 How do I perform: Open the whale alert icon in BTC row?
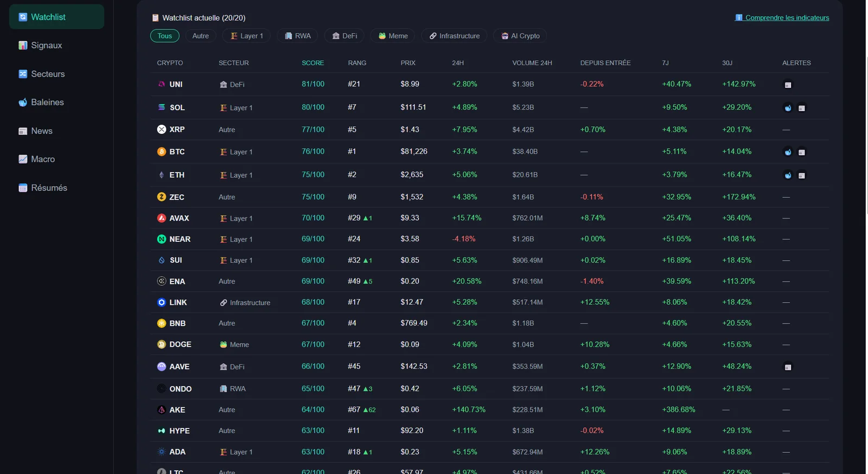click(x=788, y=152)
